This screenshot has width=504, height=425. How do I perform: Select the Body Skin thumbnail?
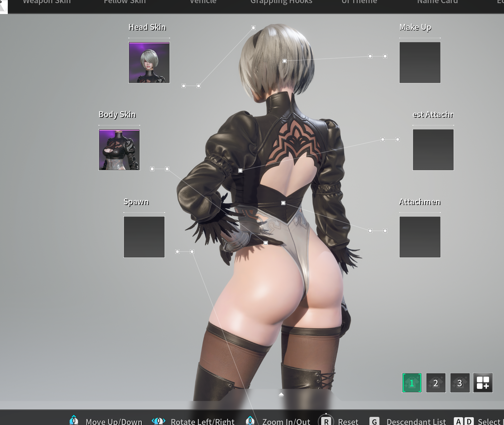119,150
